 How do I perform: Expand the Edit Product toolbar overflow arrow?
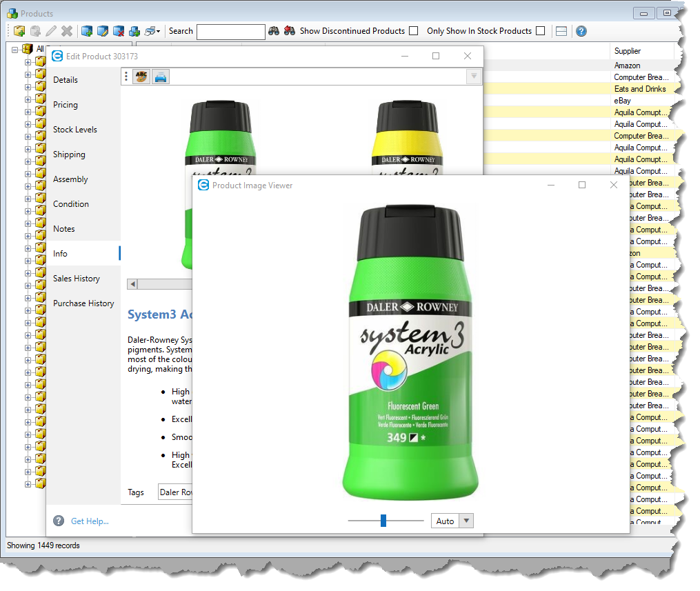pos(473,77)
